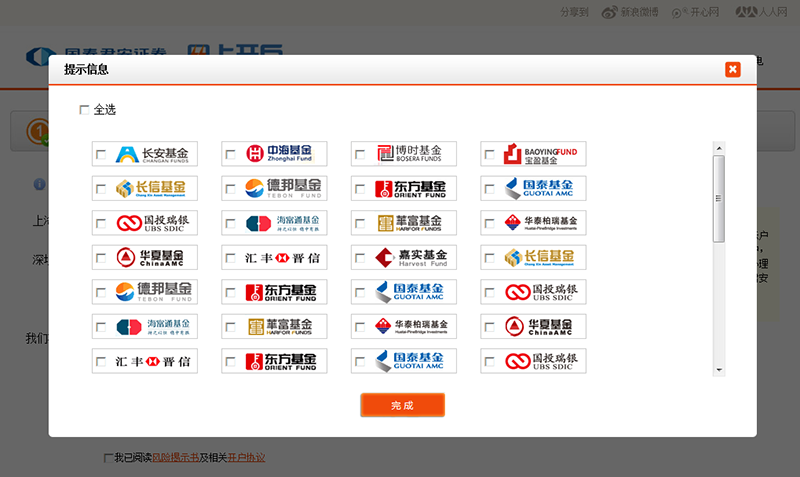Select the 中海基金 Zhonghai Fund logo

pyautogui.click(x=282, y=154)
